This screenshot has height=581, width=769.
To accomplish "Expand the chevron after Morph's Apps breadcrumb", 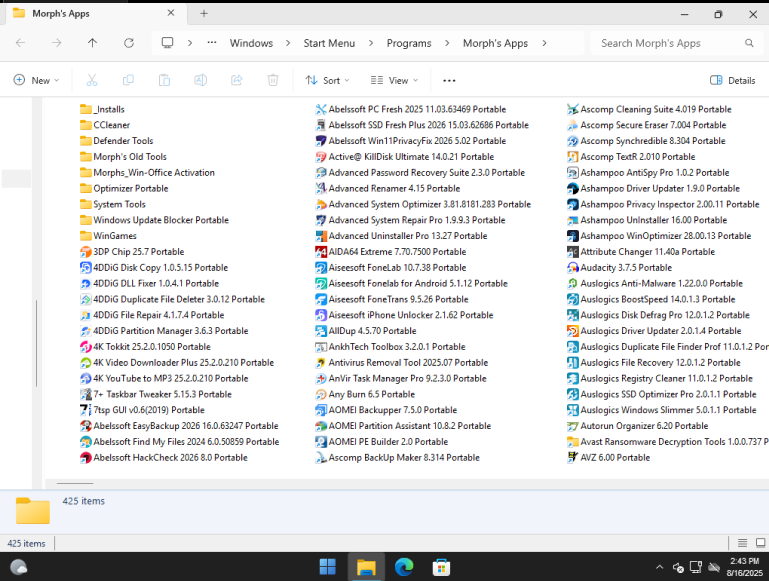I will (x=544, y=43).
